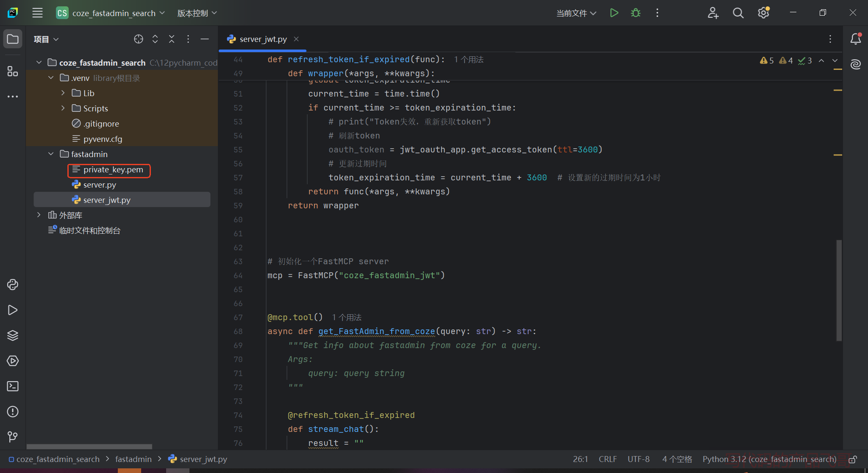This screenshot has width=868, height=473.
Task: Open the Terminal tool window
Action: point(13,386)
